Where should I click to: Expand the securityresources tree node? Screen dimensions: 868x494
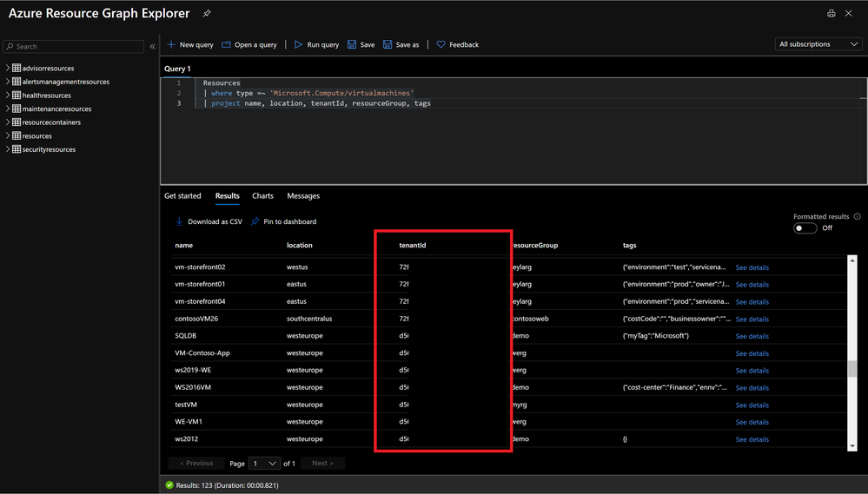click(8, 148)
